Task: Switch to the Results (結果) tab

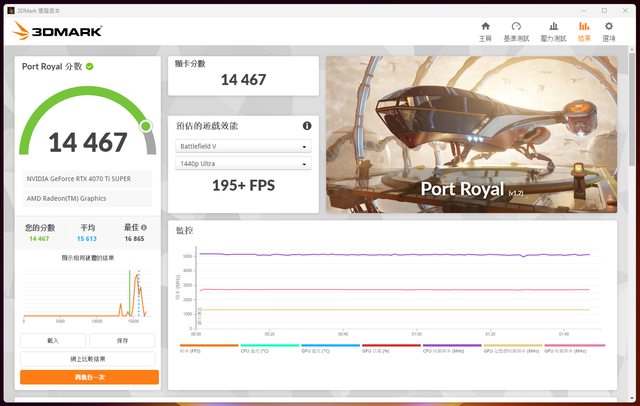Action: [x=583, y=31]
